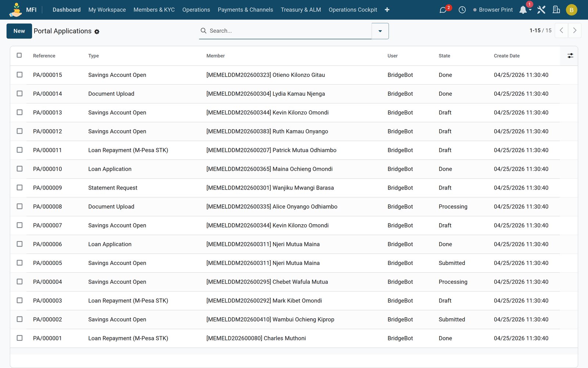Open the Operations menu

[x=196, y=10]
